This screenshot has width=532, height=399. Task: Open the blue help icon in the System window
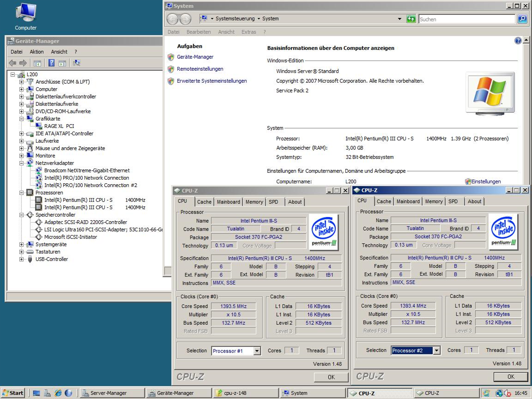click(x=518, y=41)
